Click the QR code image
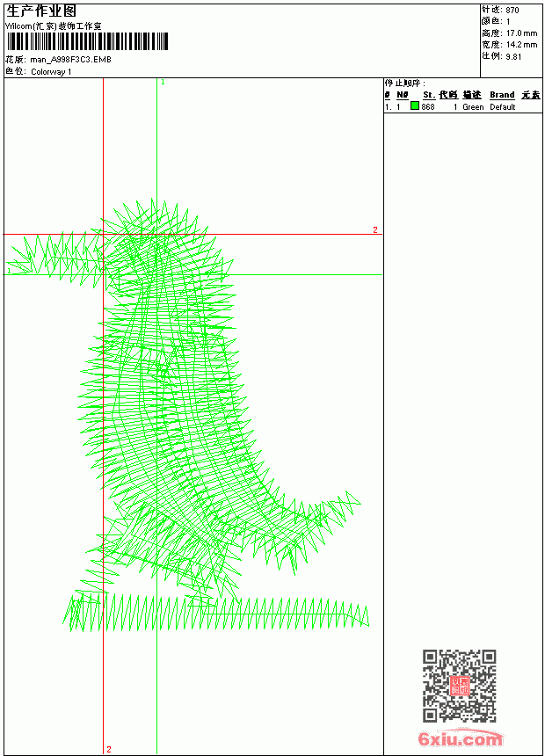This screenshot has width=545, height=756. tap(459, 686)
